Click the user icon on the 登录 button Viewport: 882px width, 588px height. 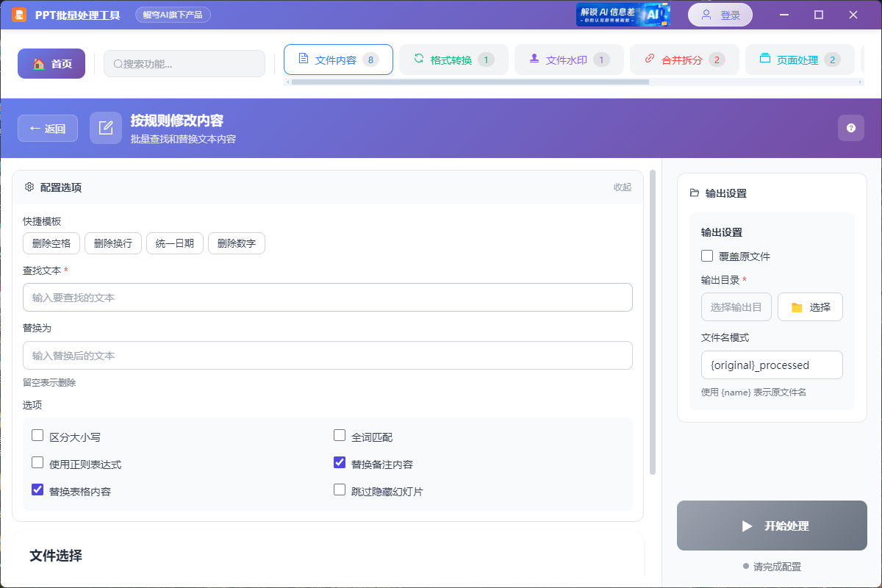pyautogui.click(x=706, y=15)
